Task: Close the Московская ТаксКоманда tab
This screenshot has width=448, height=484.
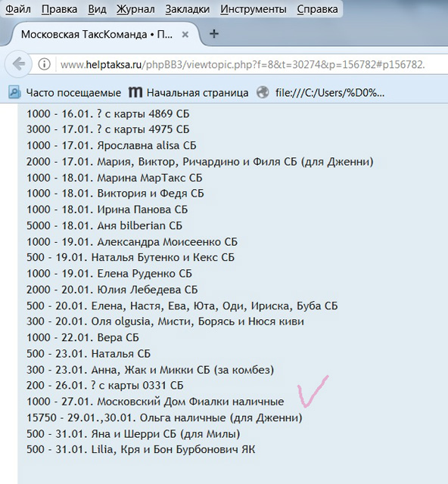Action: 185,35
